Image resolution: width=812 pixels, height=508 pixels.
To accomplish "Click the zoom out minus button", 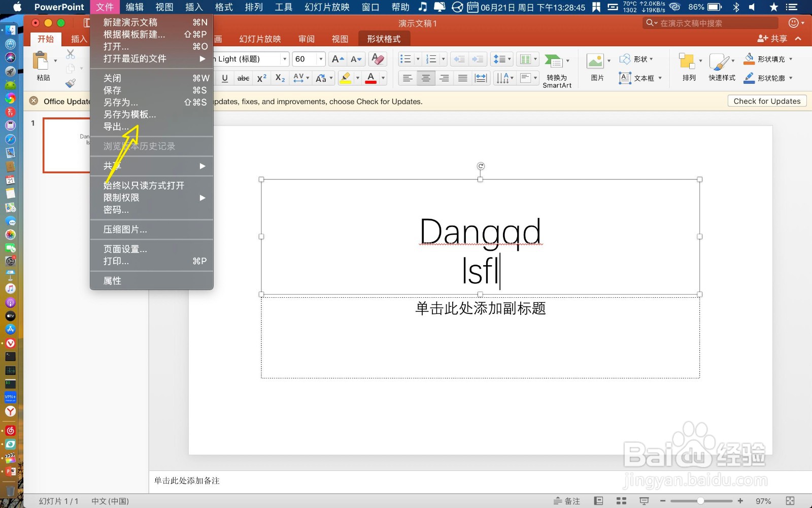I will click(x=663, y=501).
